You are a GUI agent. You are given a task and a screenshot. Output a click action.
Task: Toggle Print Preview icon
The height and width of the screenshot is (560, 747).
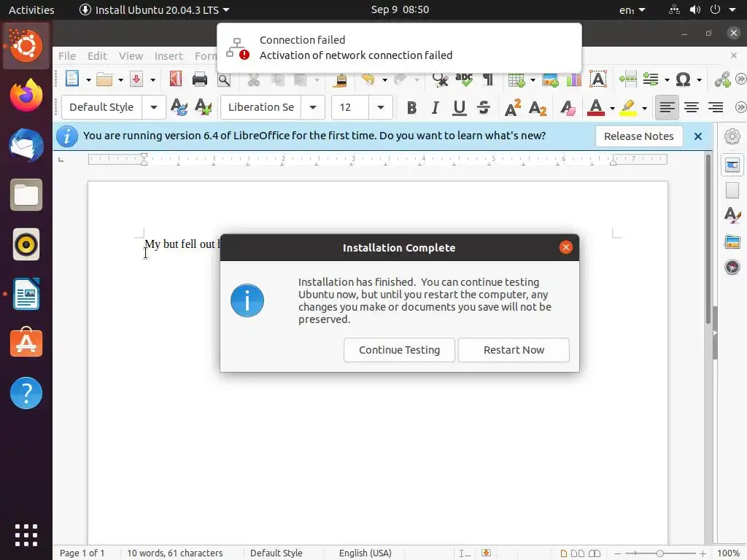coord(224,80)
